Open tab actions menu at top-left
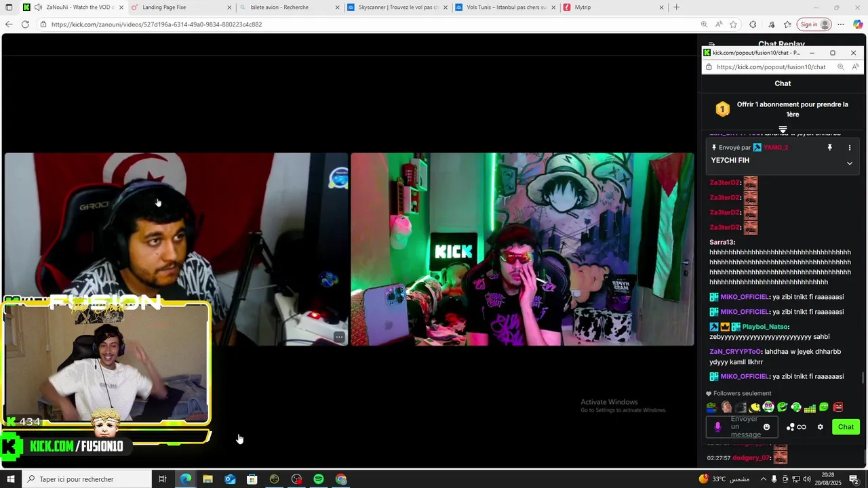868x488 pixels. click(x=9, y=7)
